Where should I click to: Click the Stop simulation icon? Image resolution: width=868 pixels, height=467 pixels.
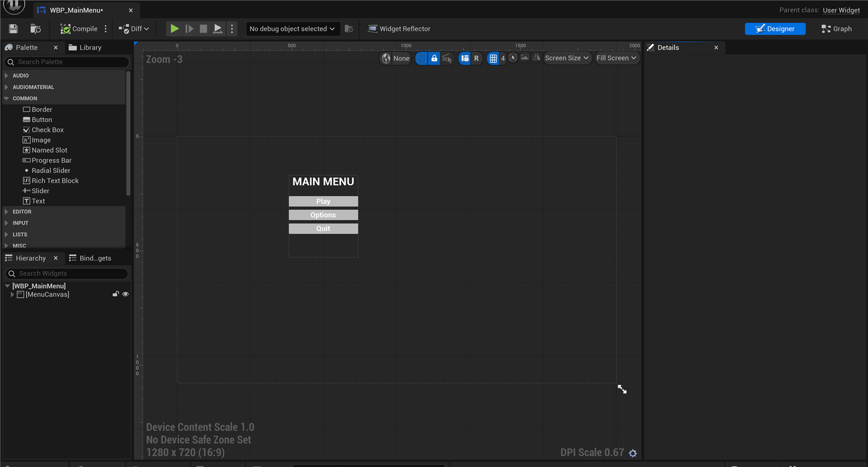(203, 29)
